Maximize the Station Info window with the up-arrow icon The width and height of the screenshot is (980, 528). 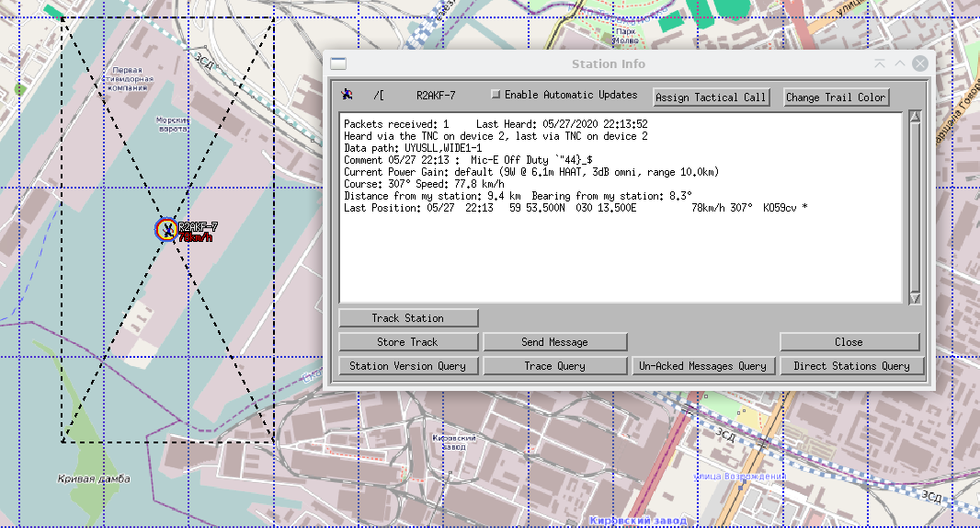click(x=900, y=64)
